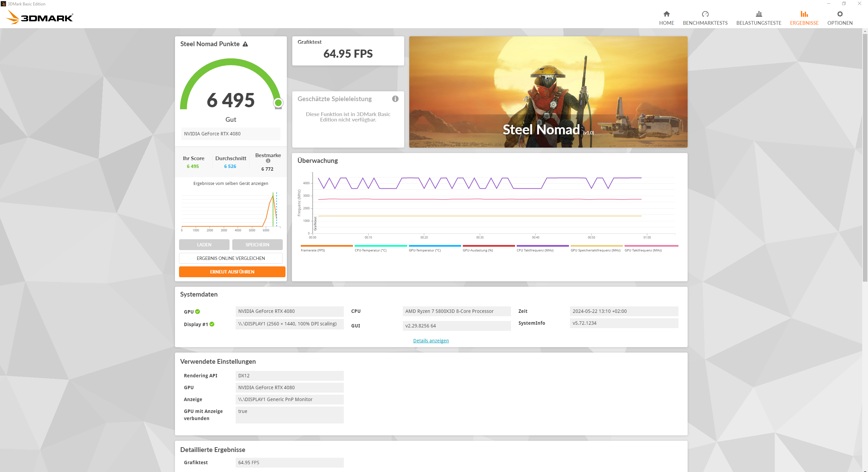This screenshot has height=472, width=868.
Task: Open the Bestmarke info icon
Action: pyautogui.click(x=268, y=161)
